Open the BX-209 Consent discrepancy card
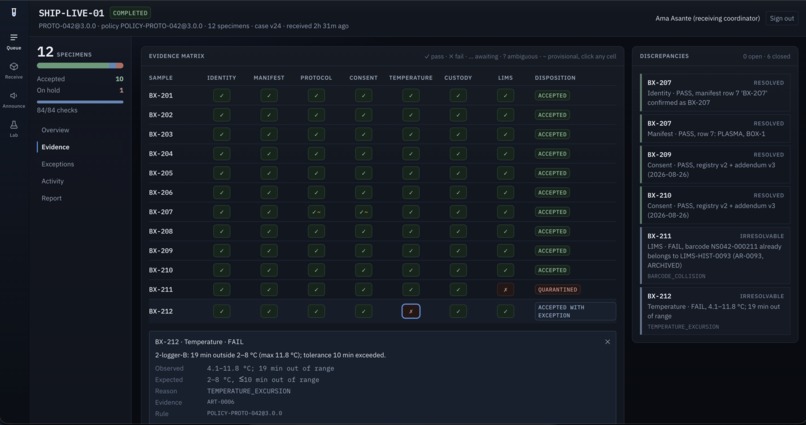The height and width of the screenshot is (425, 806). (x=715, y=164)
